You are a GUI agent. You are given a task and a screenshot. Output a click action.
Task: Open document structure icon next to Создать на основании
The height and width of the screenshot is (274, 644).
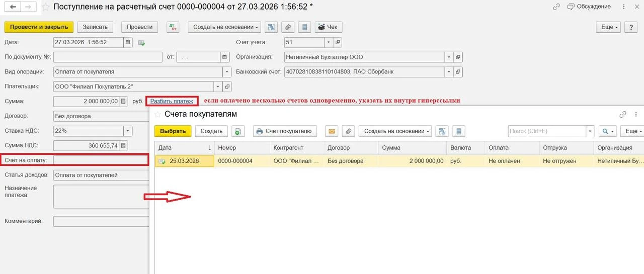click(x=271, y=27)
